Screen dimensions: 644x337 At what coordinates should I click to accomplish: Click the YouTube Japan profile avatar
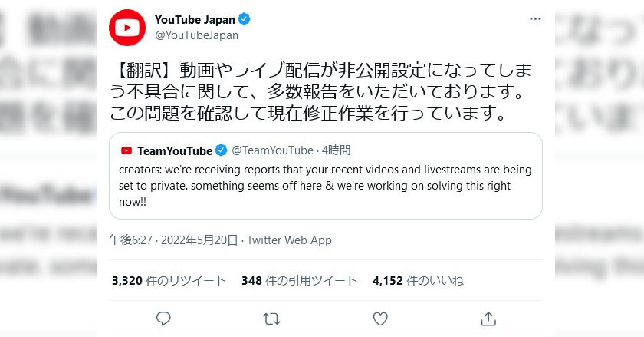[x=127, y=28]
